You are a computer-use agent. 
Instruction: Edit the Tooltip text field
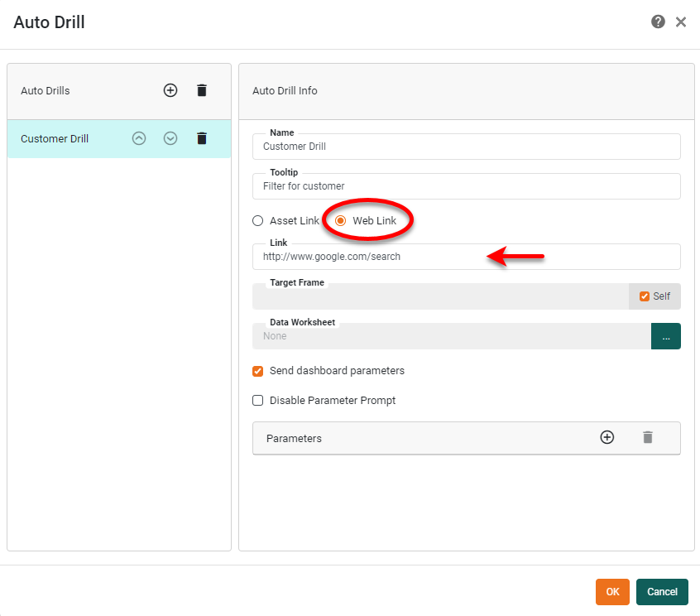pos(466,186)
